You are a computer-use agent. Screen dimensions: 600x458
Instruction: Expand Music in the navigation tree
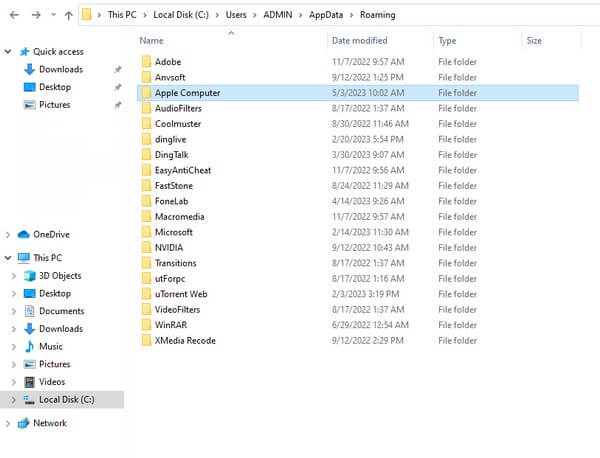click(x=14, y=347)
